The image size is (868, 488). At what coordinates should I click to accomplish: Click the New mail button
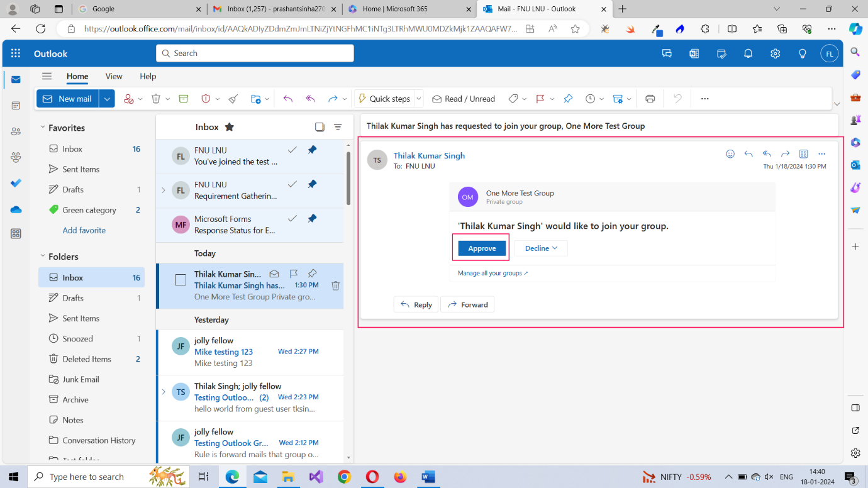[68, 99]
